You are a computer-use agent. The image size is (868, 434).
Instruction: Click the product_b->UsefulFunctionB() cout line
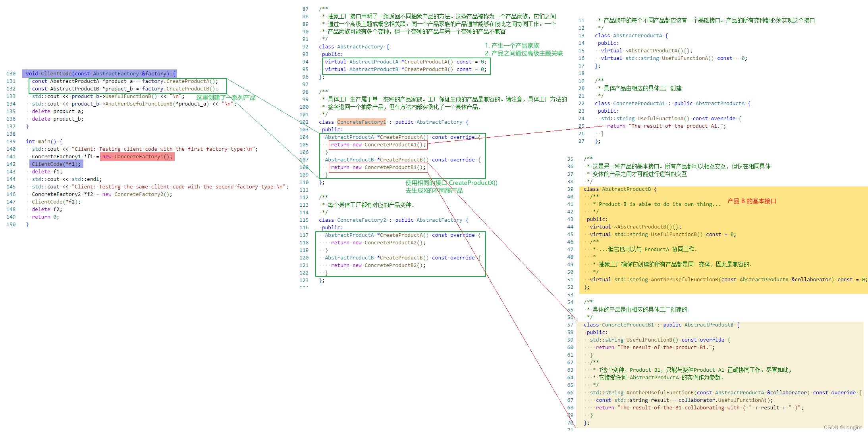pyautogui.click(x=108, y=96)
